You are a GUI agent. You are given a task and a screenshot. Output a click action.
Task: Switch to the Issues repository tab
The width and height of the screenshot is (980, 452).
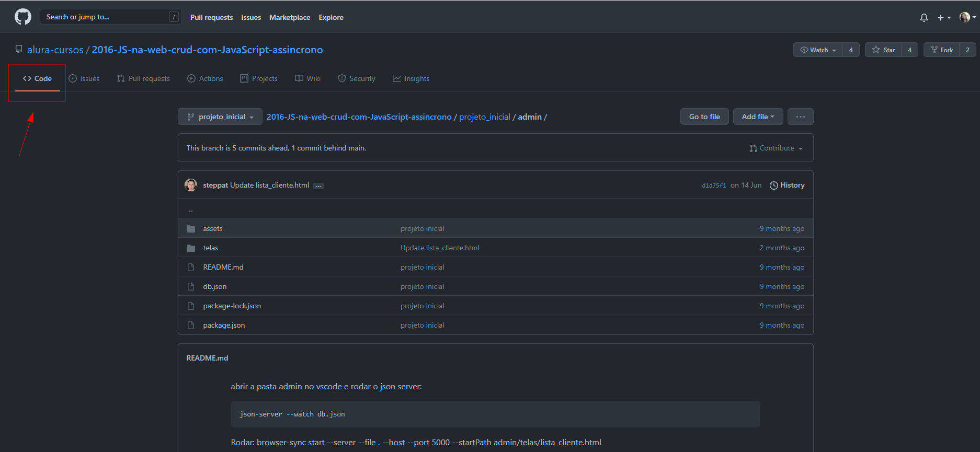click(84, 78)
